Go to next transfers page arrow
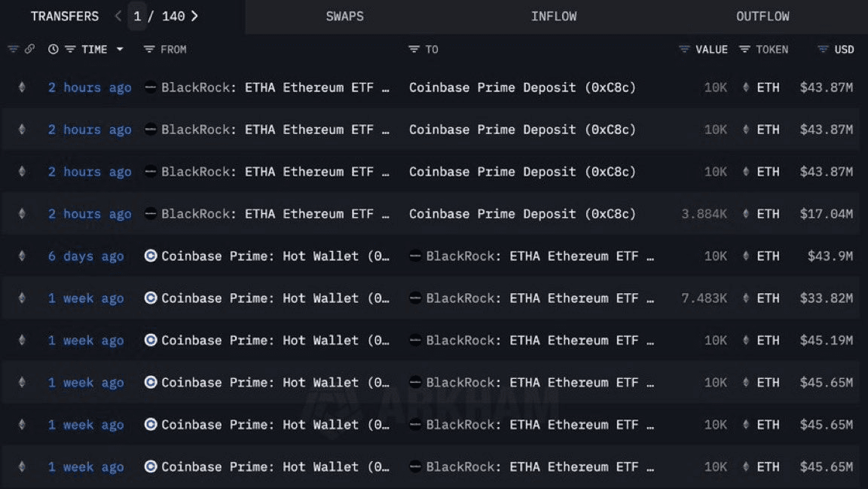Screen dimensions: 868x489 click(x=194, y=16)
